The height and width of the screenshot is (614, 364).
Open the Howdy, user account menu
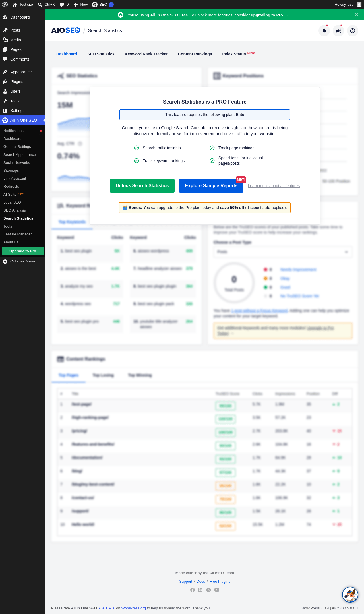pyautogui.click(x=348, y=5)
